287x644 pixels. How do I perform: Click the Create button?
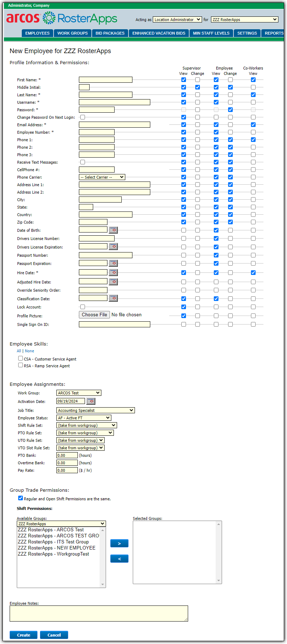(24, 635)
